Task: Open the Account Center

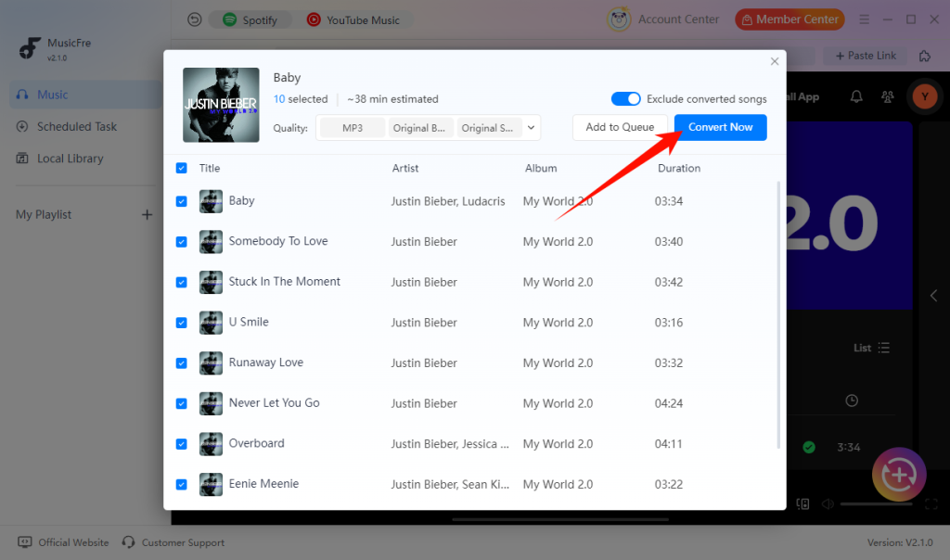Action: point(662,19)
